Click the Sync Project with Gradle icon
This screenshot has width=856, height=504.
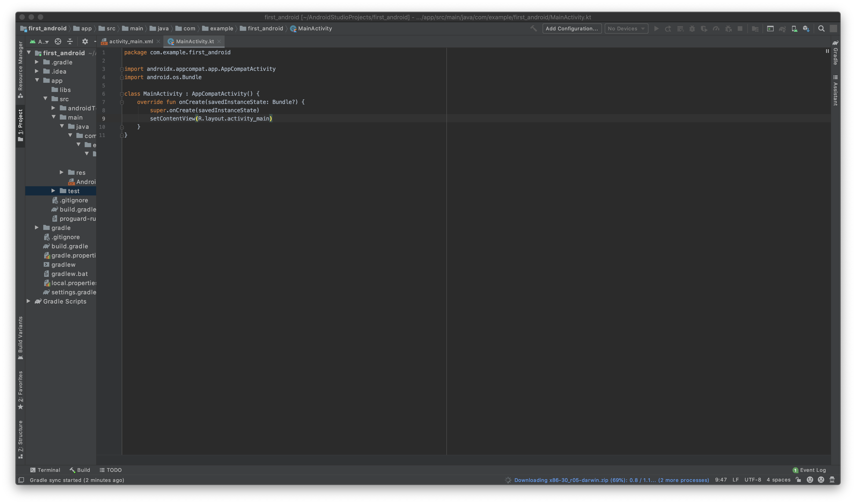pyautogui.click(x=782, y=29)
